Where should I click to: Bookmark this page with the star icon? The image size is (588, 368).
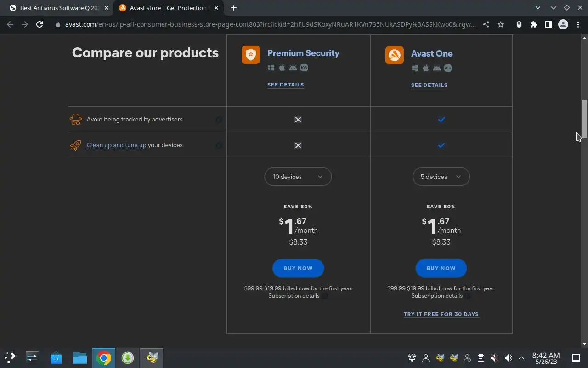tap(501, 24)
